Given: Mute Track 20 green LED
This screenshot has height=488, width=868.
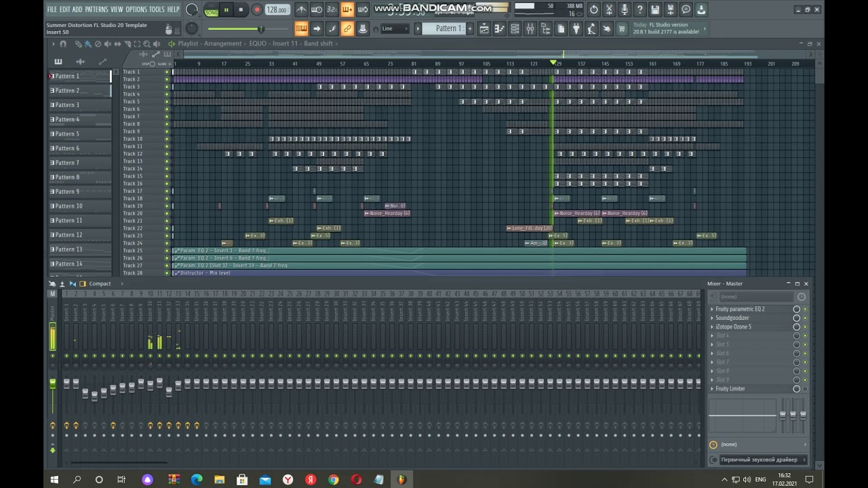Looking at the screenshot, I should pyautogui.click(x=167, y=213).
